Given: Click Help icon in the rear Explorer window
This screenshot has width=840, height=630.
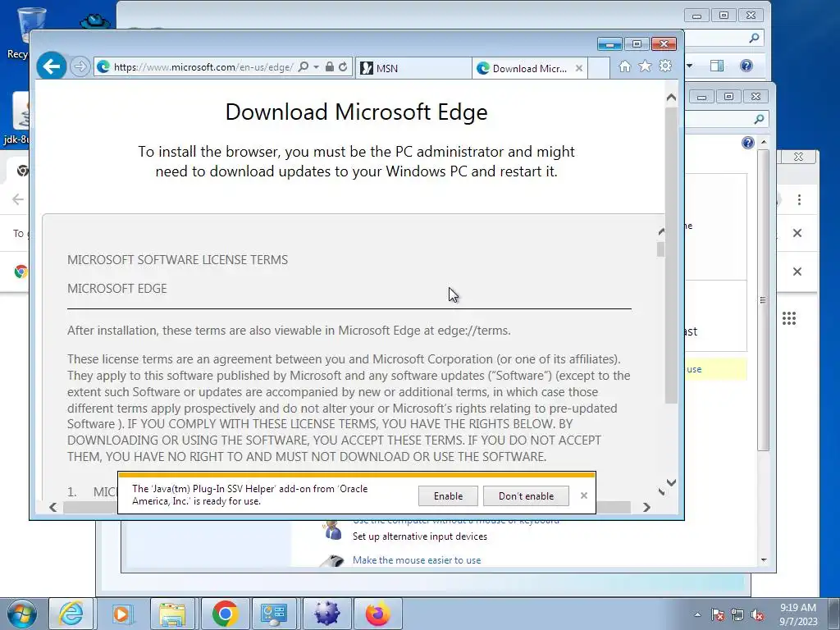Looking at the screenshot, I should click(x=746, y=66).
